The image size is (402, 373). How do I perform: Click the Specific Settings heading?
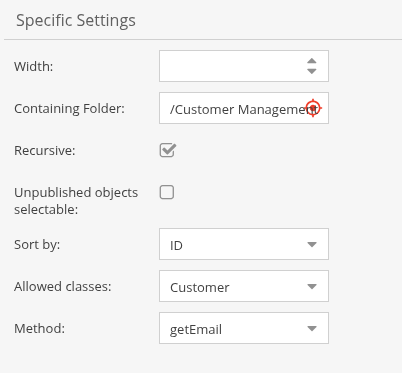pos(76,21)
